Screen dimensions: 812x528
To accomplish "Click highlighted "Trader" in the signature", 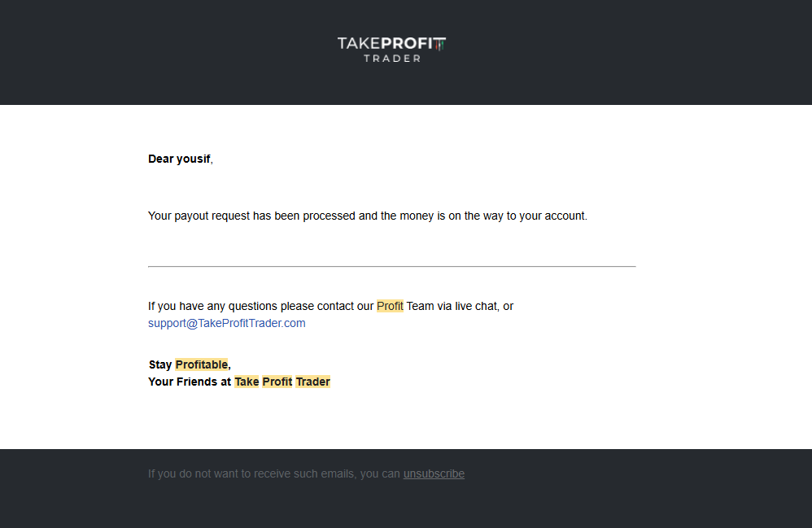I will (x=312, y=382).
